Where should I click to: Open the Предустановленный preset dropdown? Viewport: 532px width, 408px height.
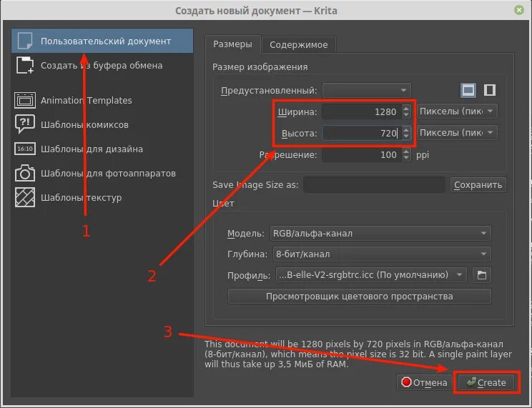coord(367,90)
